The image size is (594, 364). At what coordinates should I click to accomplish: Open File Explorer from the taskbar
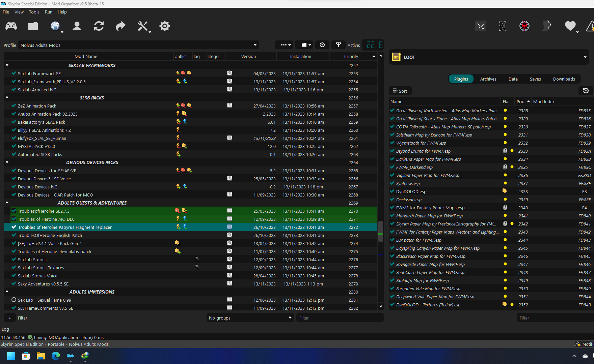tap(41, 356)
